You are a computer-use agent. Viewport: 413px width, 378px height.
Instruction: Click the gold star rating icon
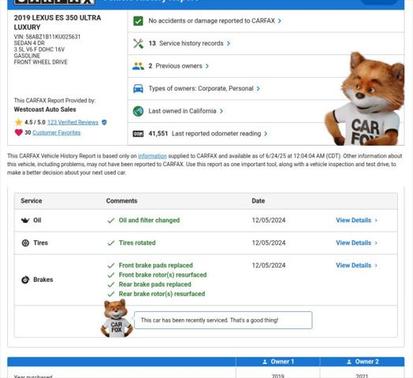(x=19, y=122)
